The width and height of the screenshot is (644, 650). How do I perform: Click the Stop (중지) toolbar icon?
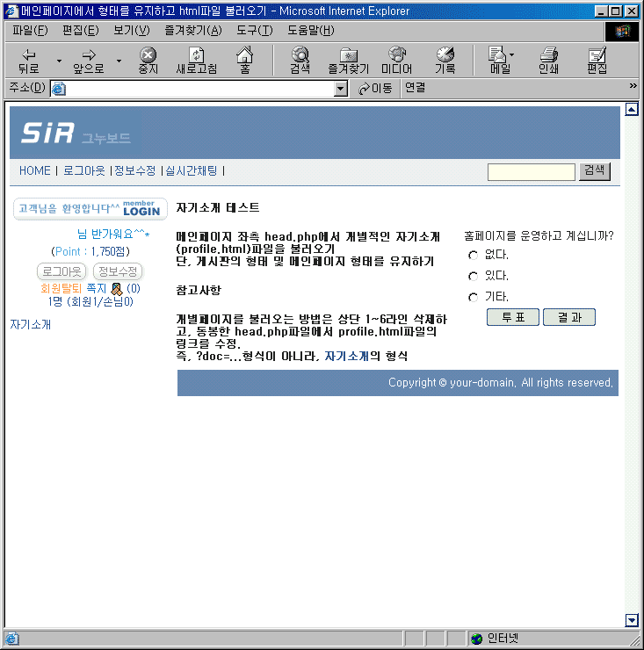click(148, 60)
